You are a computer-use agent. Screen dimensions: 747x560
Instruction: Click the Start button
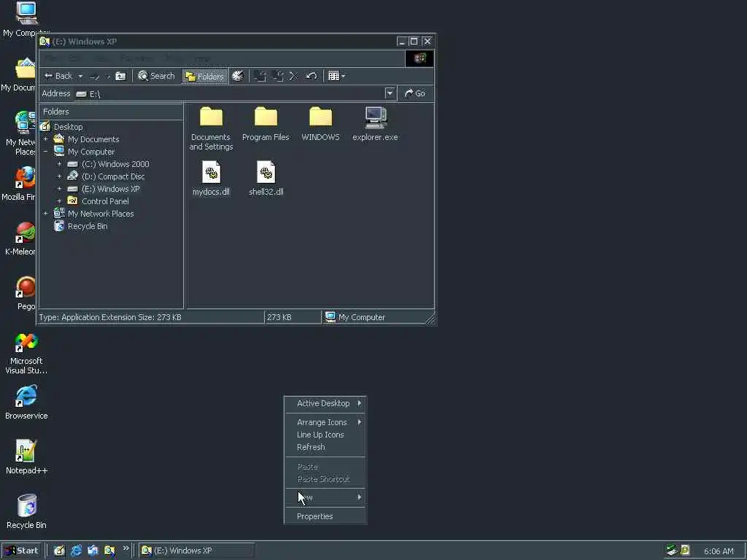(x=21, y=551)
